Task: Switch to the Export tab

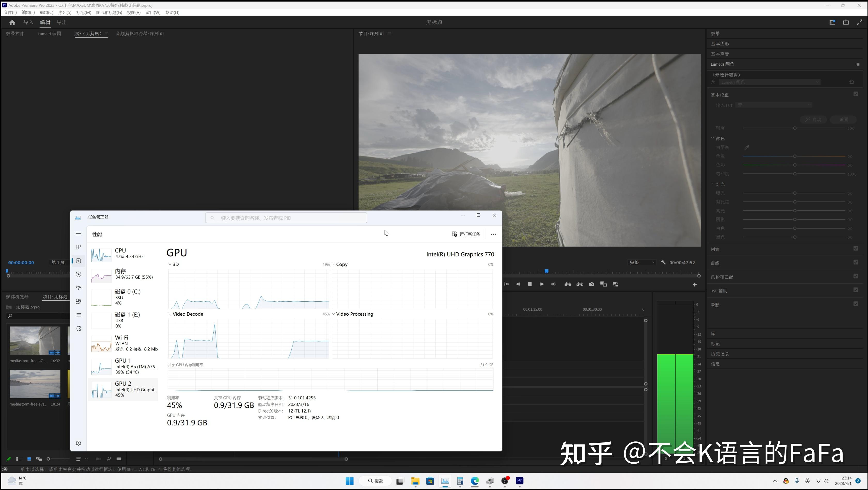Action: click(61, 22)
